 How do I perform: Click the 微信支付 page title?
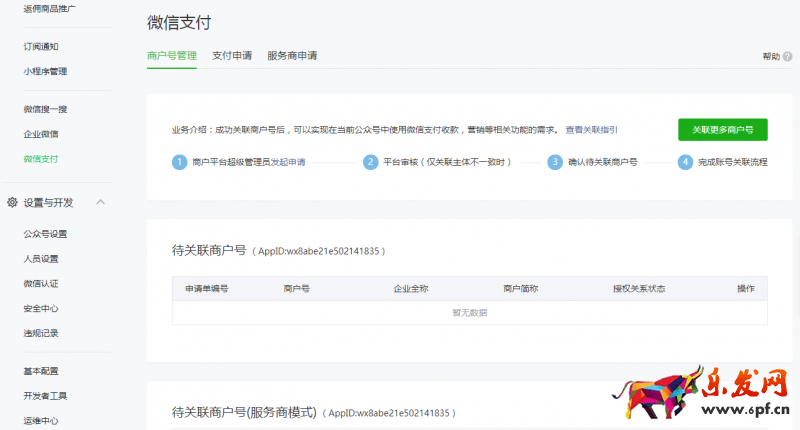[179, 22]
